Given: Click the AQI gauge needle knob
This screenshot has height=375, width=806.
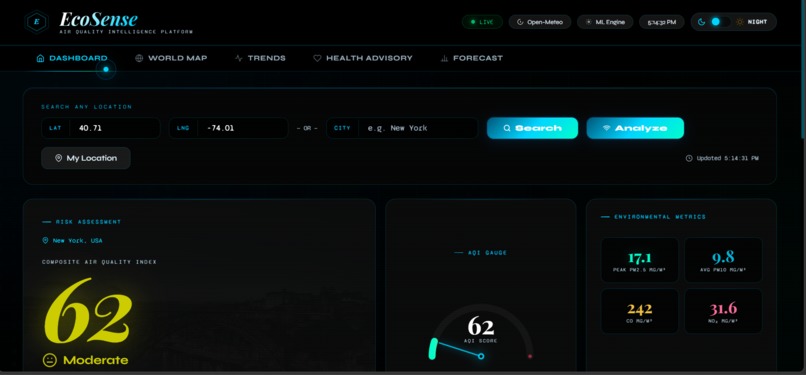Looking at the screenshot, I should [x=481, y=356].
